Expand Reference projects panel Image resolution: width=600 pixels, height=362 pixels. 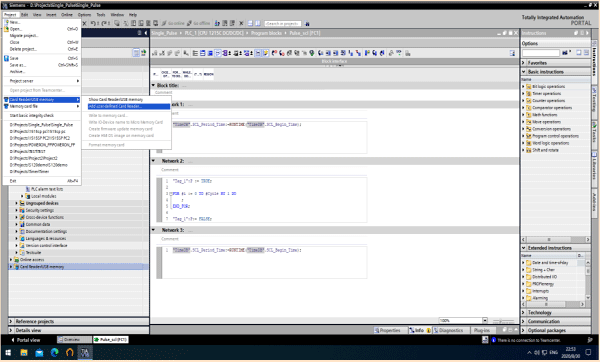(x=11, y=321)
